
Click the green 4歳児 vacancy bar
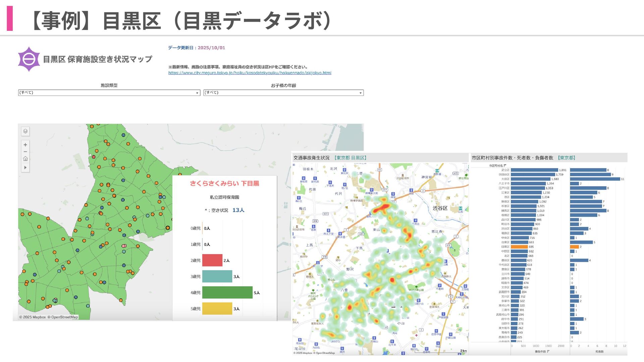227,293
